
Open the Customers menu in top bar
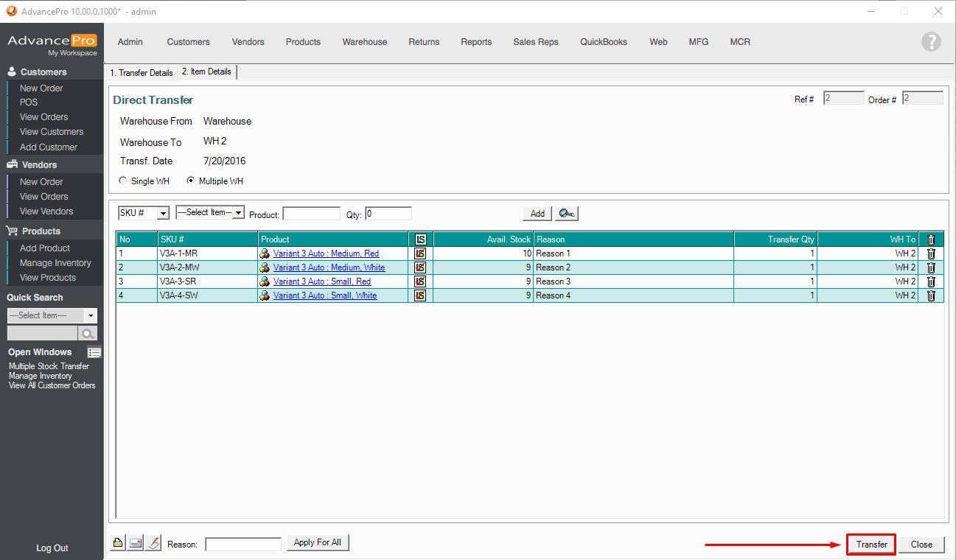coord(189,42)
